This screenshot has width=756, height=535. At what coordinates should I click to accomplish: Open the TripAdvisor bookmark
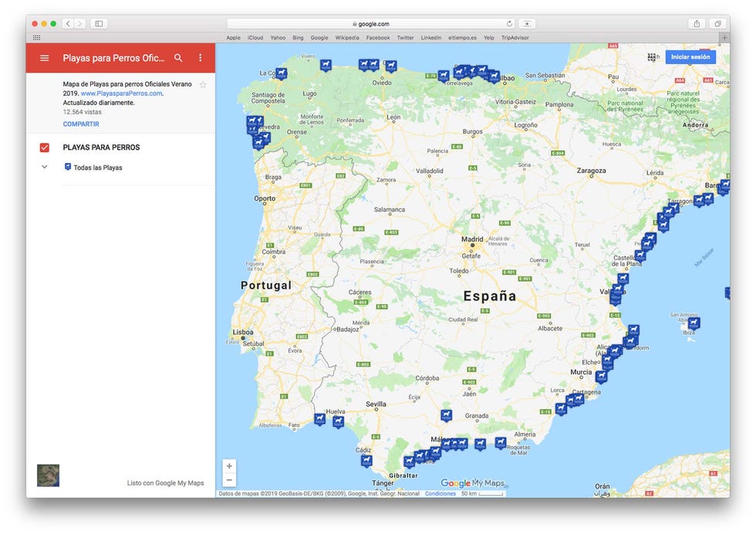click(x=515, y=38)
